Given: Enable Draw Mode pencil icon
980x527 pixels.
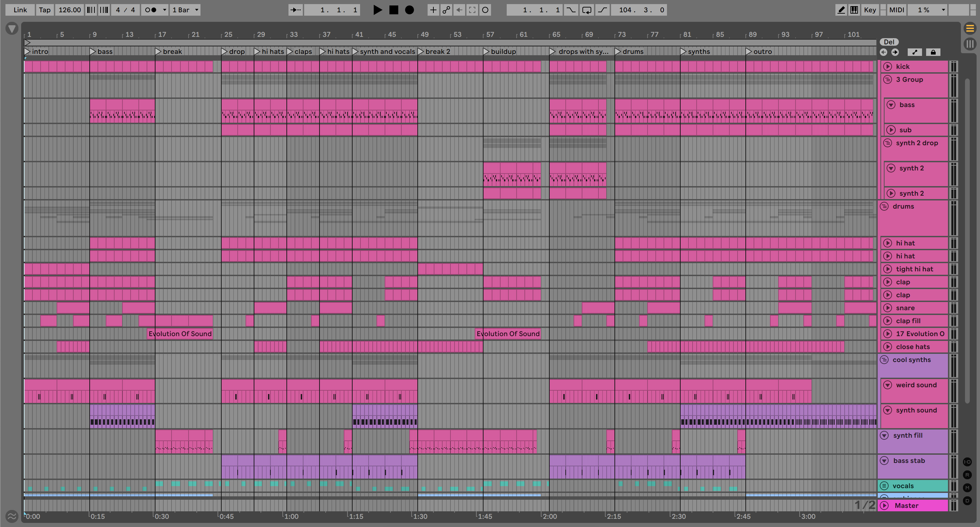Looking at the screenshot, I should tap(841, 10).
